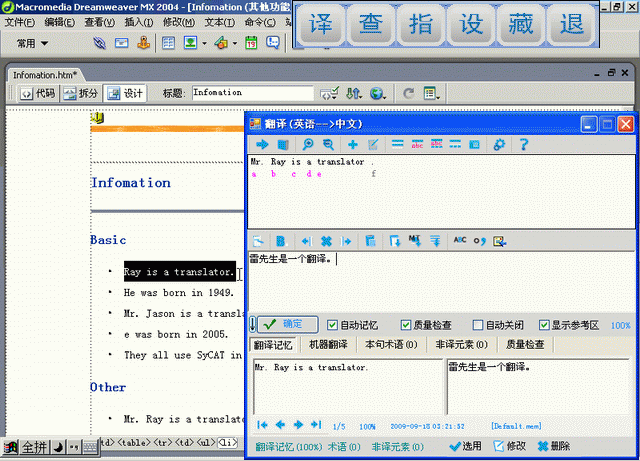
Task: Go to next segment with blue arrow
Action: (263, 145)
